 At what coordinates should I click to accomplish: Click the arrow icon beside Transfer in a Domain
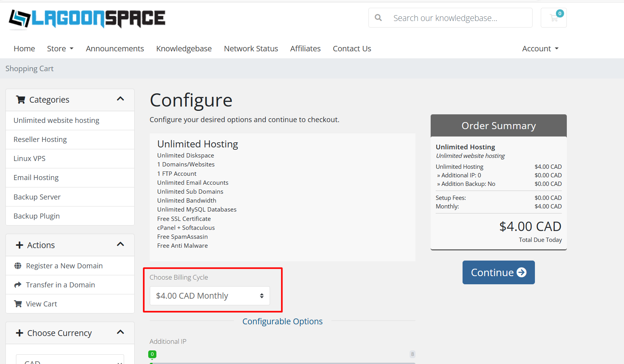[x=18, y=285]
